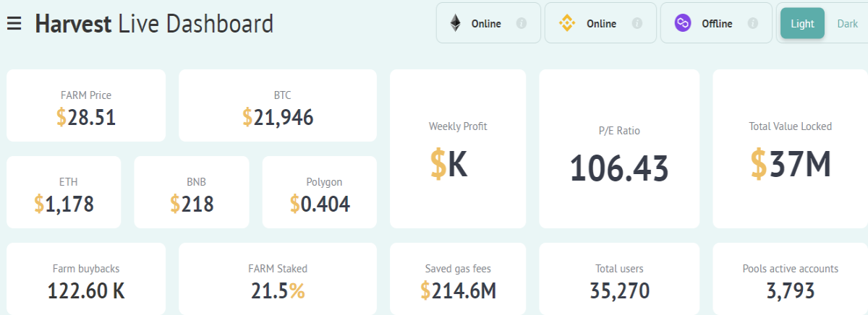Open the BTC price card

click(278, 105)
